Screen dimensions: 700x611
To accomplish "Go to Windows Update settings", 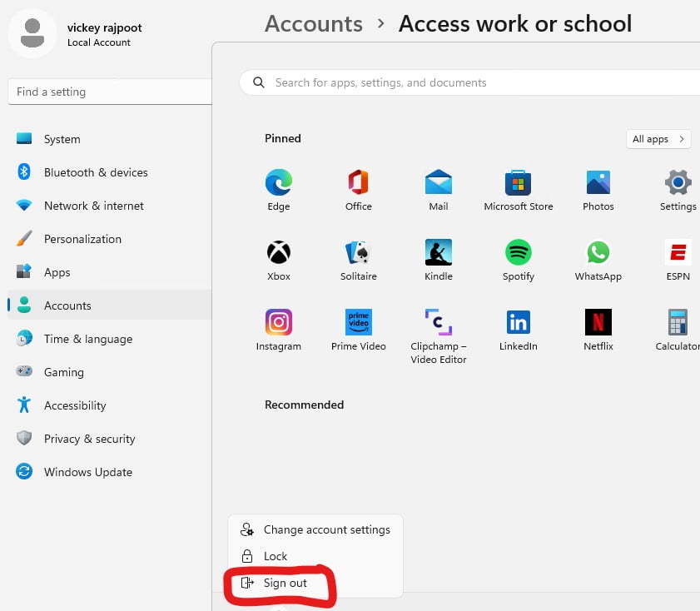I will point(109,472).
